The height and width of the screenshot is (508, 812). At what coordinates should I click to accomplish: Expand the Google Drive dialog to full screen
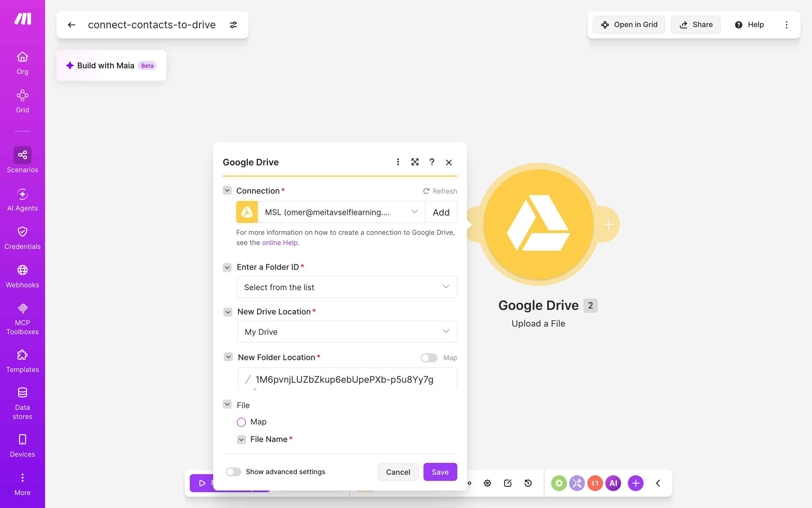[x=415, y=162]
